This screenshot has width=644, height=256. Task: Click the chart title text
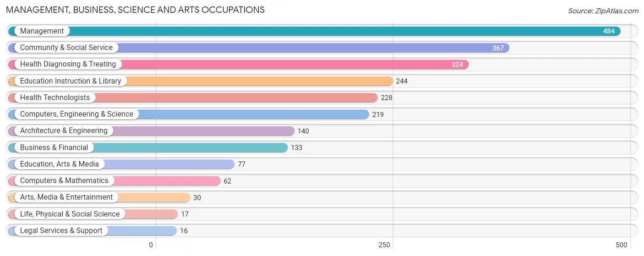135,10
